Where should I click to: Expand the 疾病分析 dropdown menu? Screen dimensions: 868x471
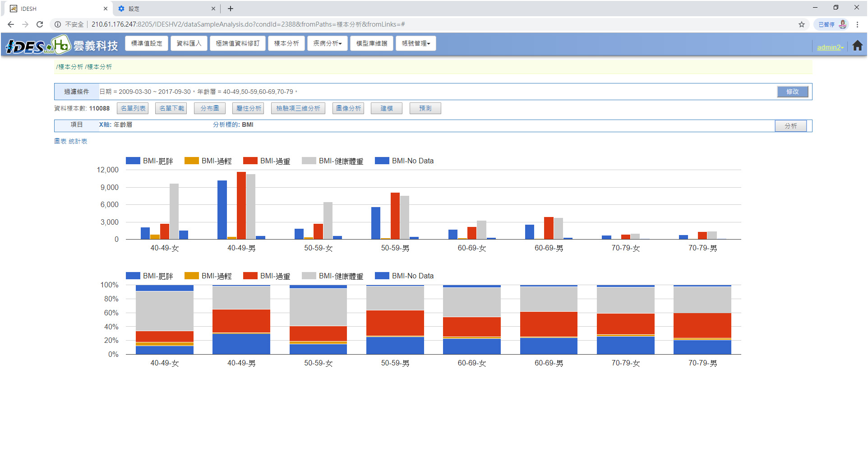click(328, 43)
